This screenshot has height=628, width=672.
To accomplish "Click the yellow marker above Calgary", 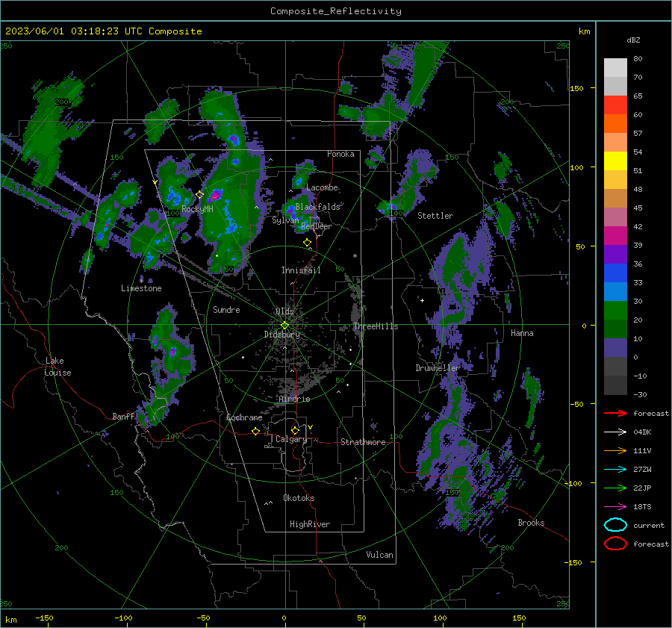I will point(295,430).
